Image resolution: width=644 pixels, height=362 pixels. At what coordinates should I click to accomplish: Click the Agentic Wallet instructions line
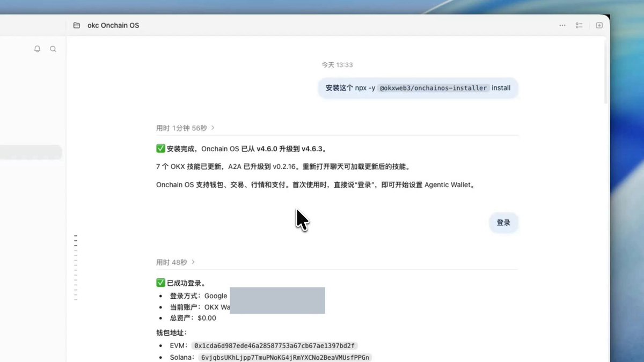pyautogui.click(x=316, y=185)
